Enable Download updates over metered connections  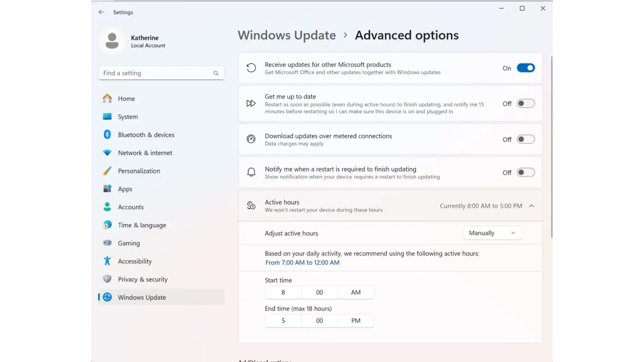[526, 139]
